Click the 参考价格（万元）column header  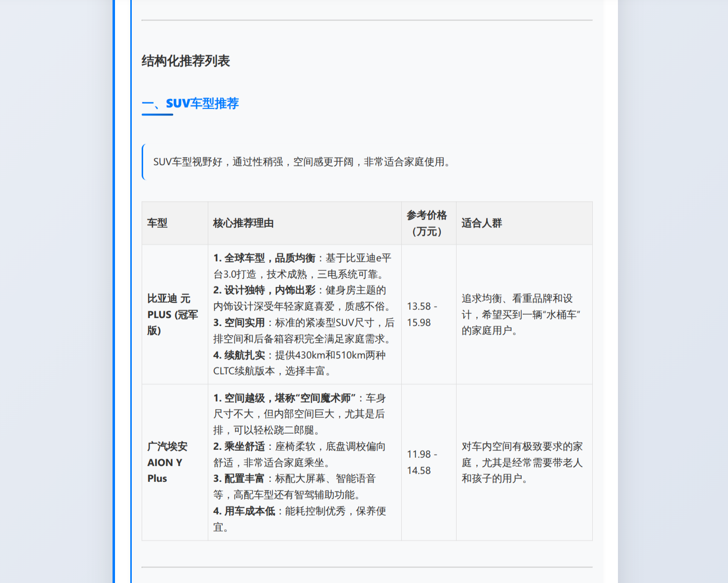[x=428, y=223]
